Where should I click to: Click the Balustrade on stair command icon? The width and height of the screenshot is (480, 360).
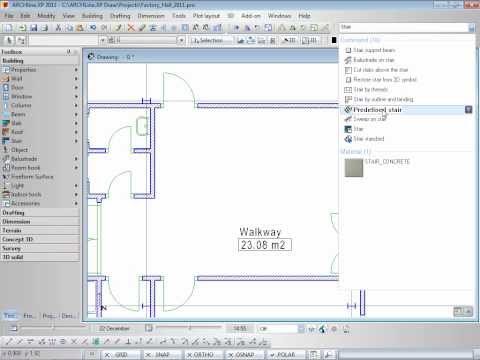348,60
